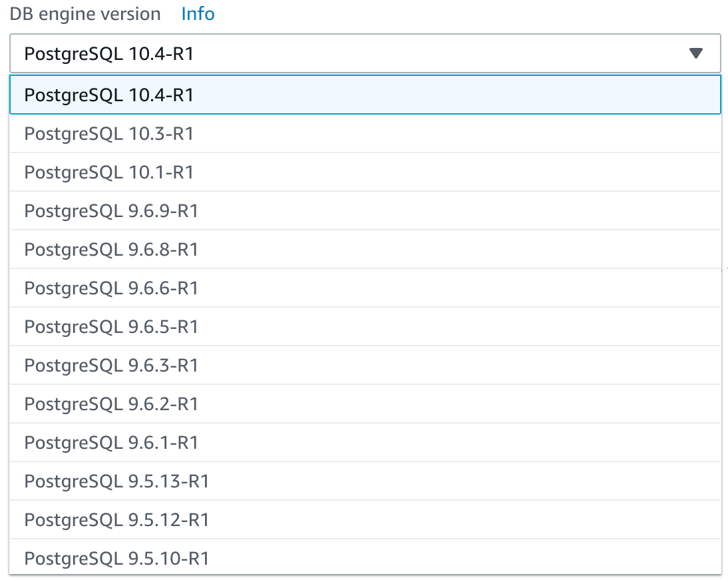The image size is (728, 582).
Task: Click the DB engine version label
Action: click(x=85, y=13)
